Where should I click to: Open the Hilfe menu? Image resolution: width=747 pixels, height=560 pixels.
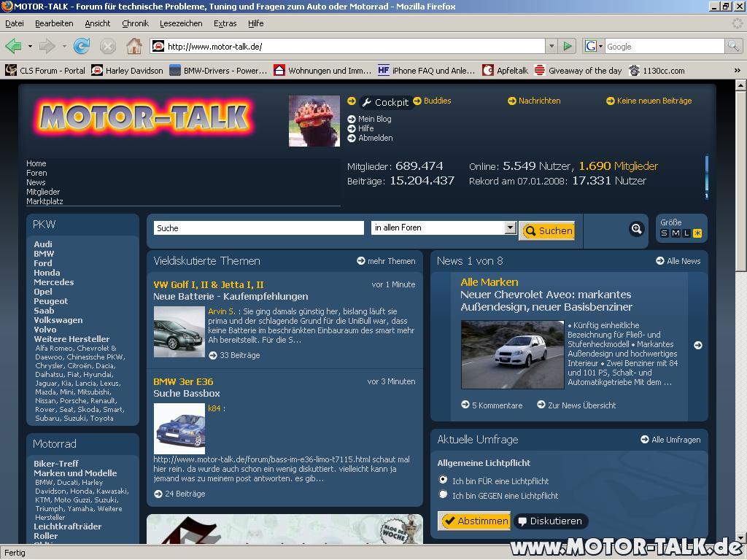(256, 23)
